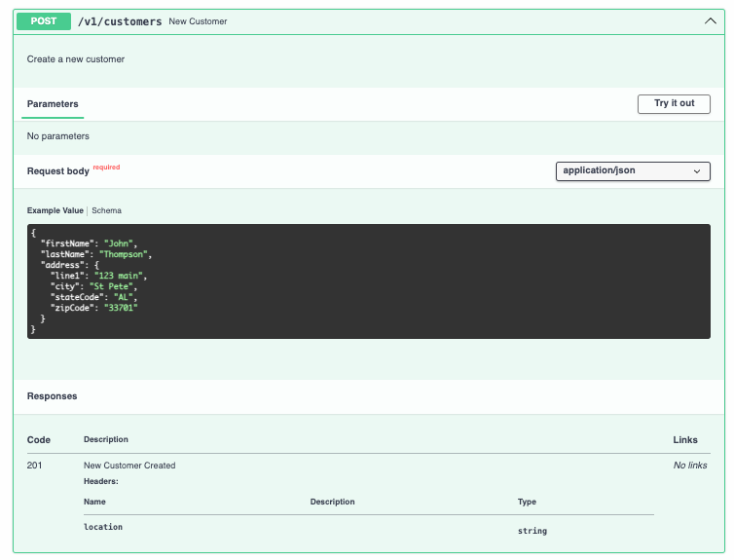Click the green POST method badge

coord(44,20)
